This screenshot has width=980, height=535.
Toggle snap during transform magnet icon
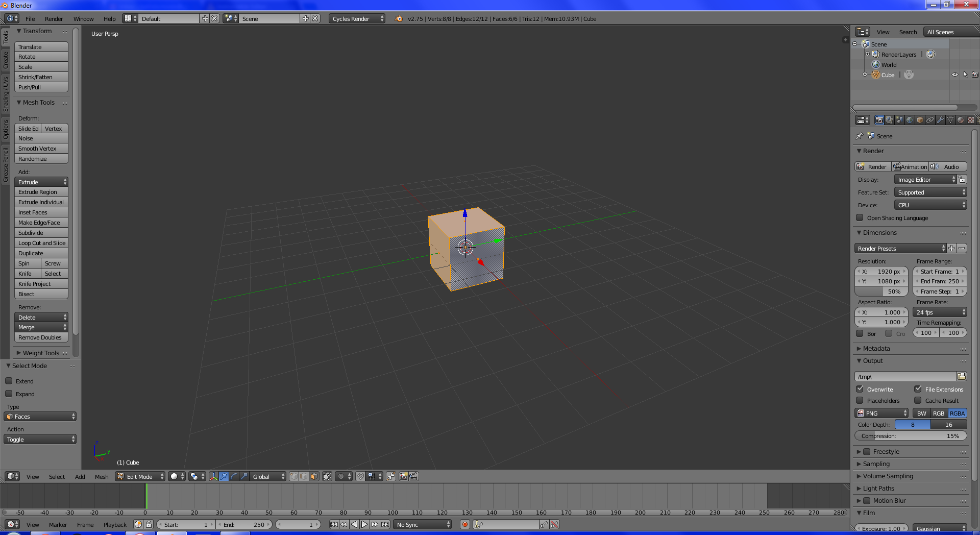[360, 476]
